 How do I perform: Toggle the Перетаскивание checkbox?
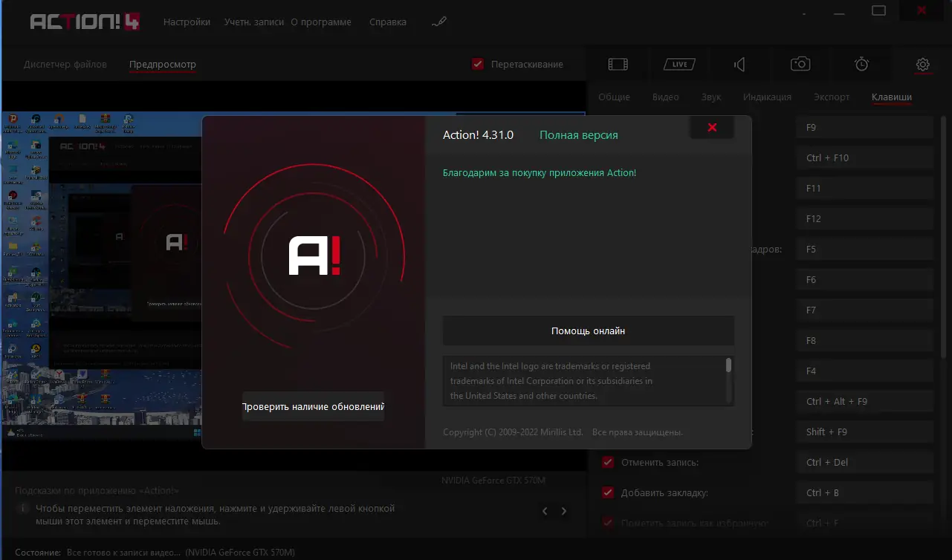pos(478,65)
